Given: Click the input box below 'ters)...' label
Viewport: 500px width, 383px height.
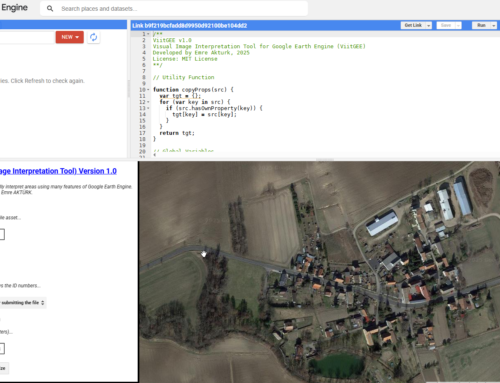Looking at the screenshot, I should point(2,349).
